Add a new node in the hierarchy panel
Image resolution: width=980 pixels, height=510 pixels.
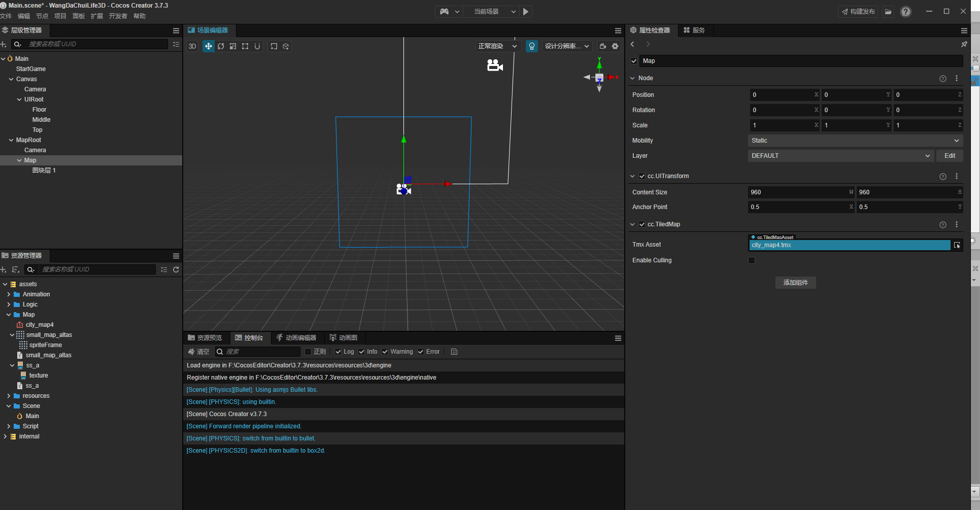[4, 44]
